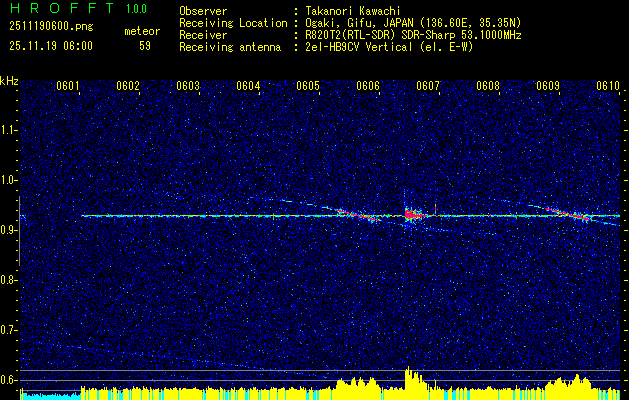The image size is (629, 400).
Task: Click the 0602 time marker
Action: click(128, 86)
